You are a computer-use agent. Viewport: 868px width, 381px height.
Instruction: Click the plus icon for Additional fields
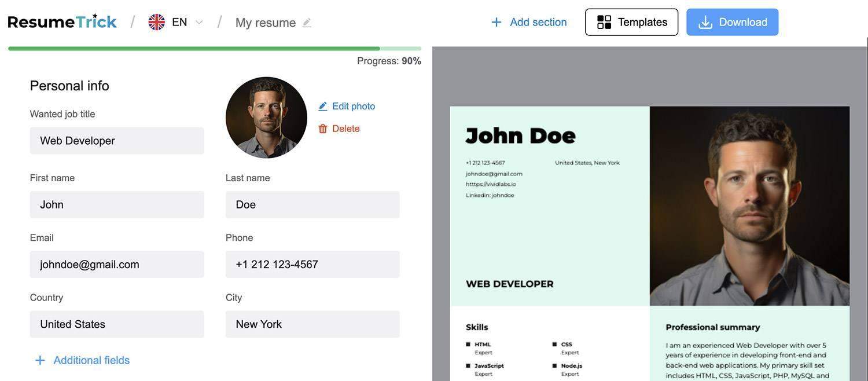(x=40, y=360)
